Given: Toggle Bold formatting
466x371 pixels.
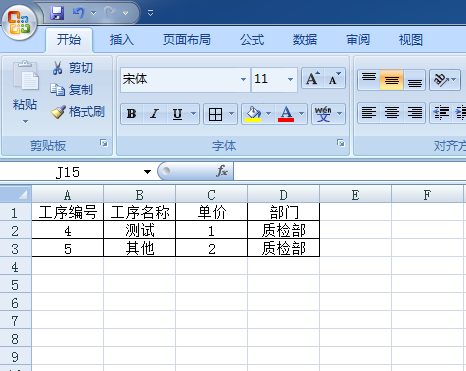Looking at the screenshot, I should [x=131, y=114].
